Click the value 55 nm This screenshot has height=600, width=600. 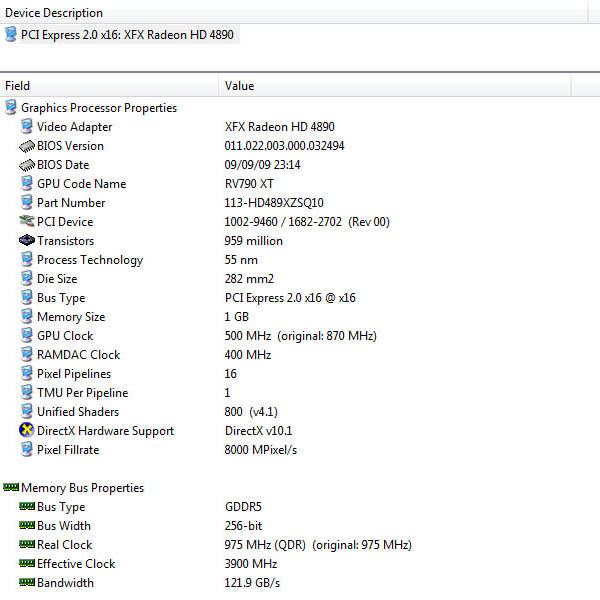[241, 260]
